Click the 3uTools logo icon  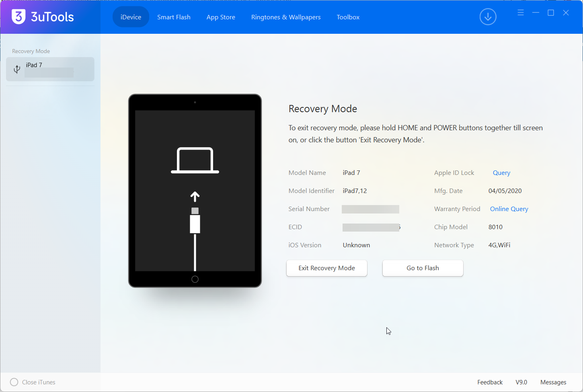click(18, 17)
